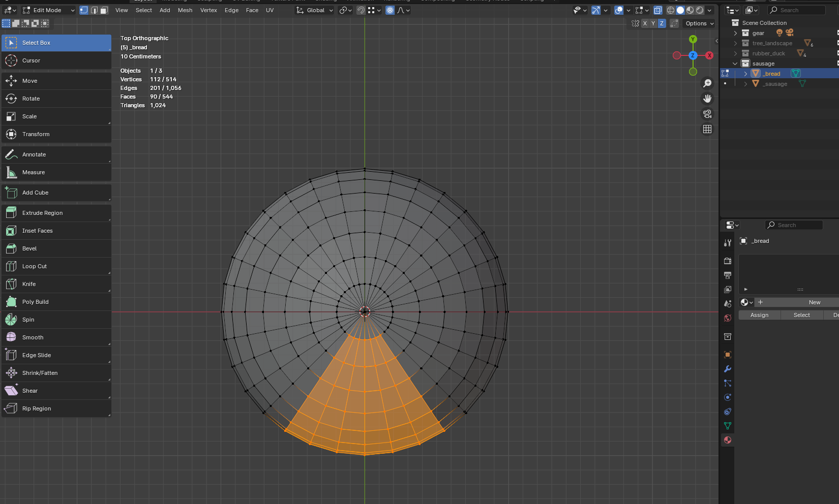The height and width of the screenshot is (504, 839).
Task: Toggle X axis mirror
Action: click(645, 23)
